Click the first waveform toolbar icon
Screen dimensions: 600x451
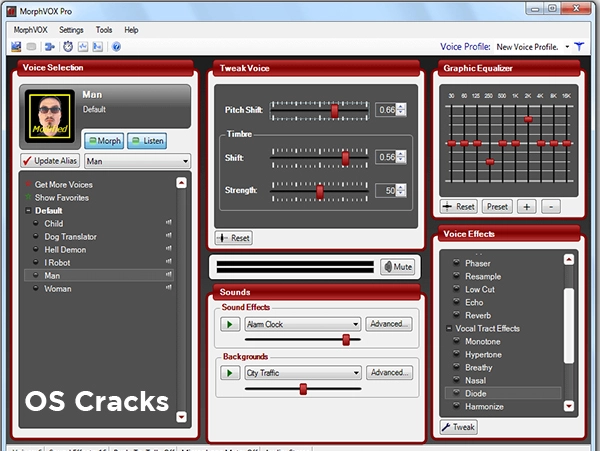coord(83,47)
